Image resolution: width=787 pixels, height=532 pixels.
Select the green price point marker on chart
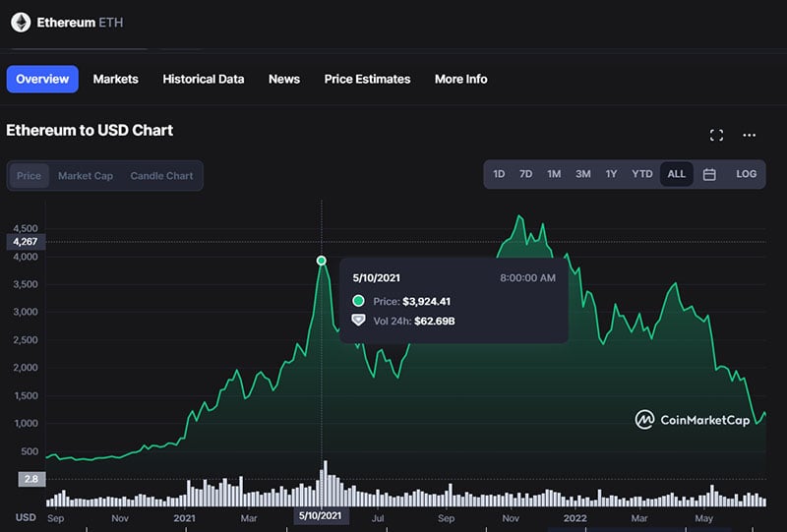tap(322, 261)
